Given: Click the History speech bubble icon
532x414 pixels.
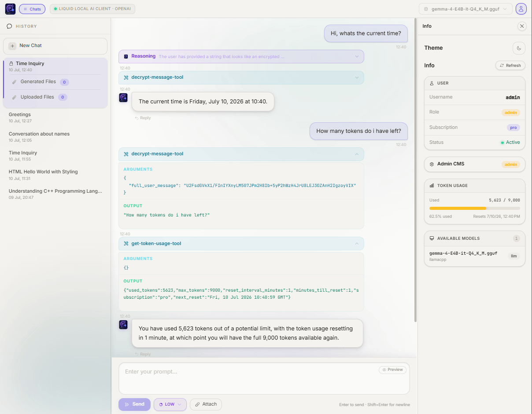Looking at the screenshot, I should click(x=10, y=26).
